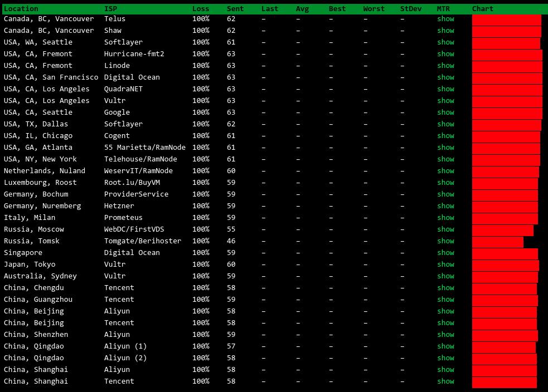Click 'show' for Tencent Guangzhou
Viewport: 548px width, 392px height.
coord(445,300)
